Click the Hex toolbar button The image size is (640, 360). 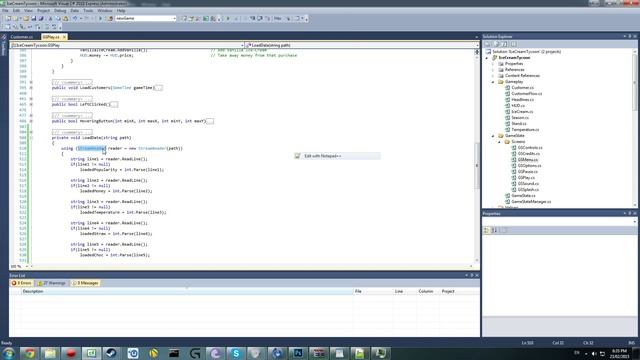click(x=278, y=18)
